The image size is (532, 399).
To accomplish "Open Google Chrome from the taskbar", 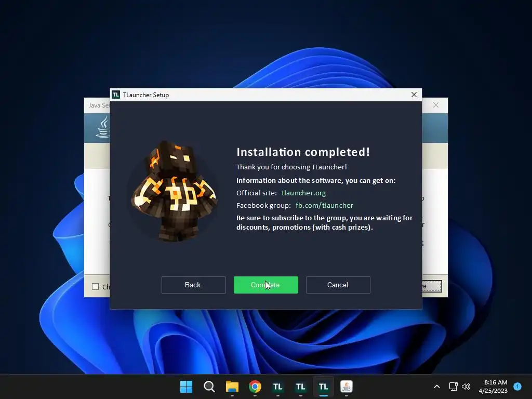I will point(255,387).
